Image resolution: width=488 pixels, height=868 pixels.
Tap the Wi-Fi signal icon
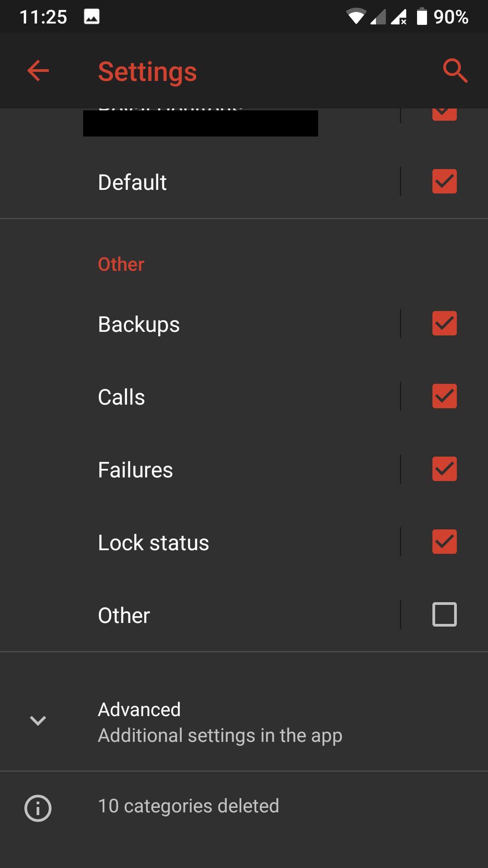pos(356,17)
